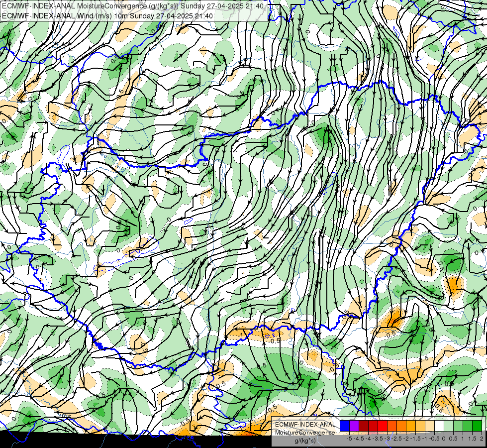Click the MoistureConvergence title line at top

click(x=133, y=6)
